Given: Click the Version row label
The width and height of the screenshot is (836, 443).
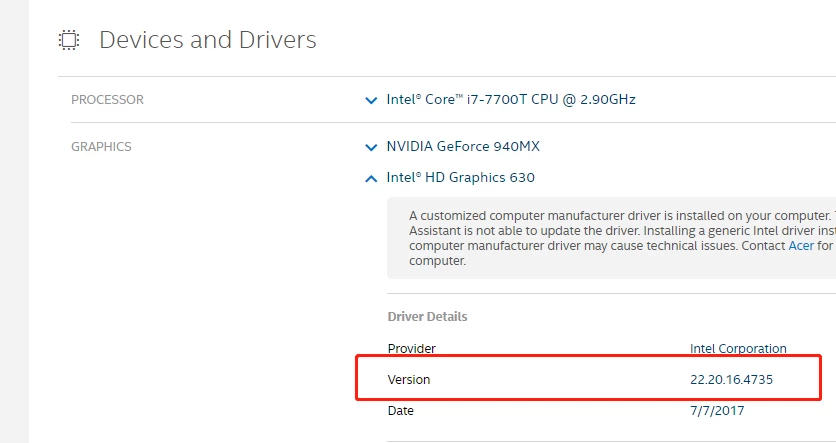Looking at the screenshot, I should (x=409, y=380).
